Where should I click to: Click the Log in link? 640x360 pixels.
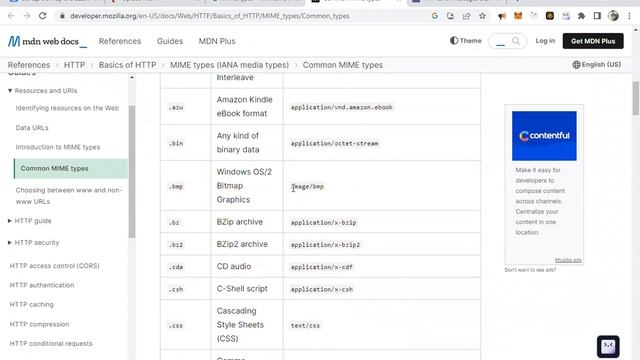[x=545, y=41]
